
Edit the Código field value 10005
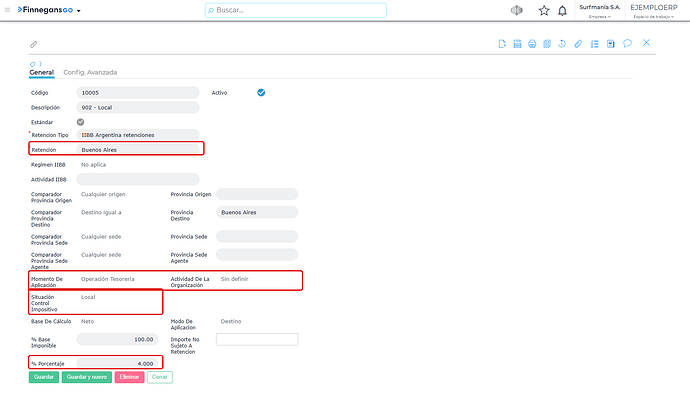point(138,93)
